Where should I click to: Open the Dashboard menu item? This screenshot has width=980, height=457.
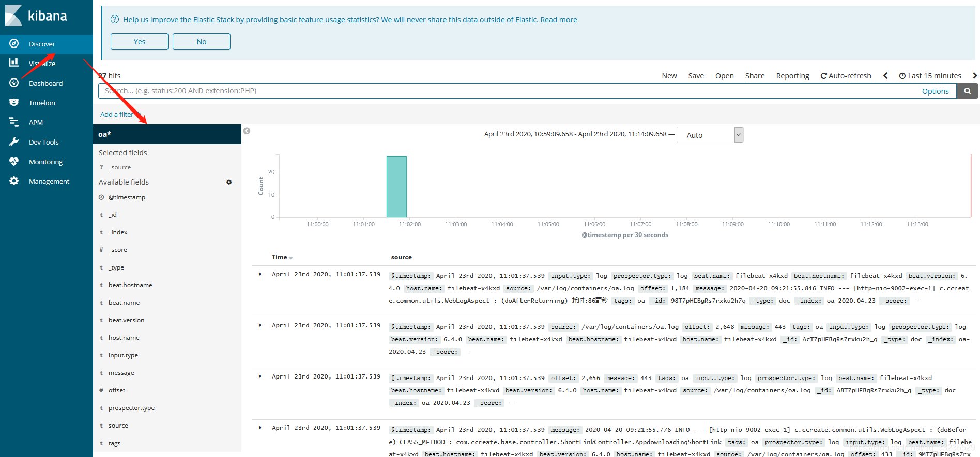tap(47, 83)
